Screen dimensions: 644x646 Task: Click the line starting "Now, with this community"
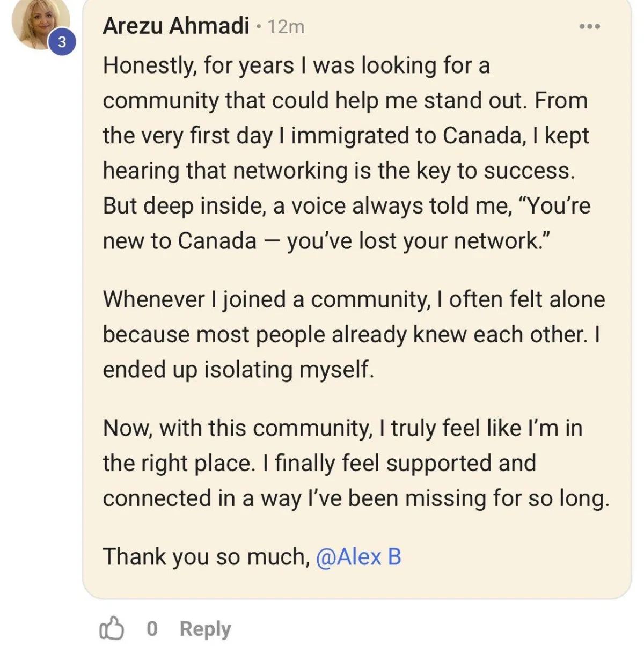click(342, 428)
